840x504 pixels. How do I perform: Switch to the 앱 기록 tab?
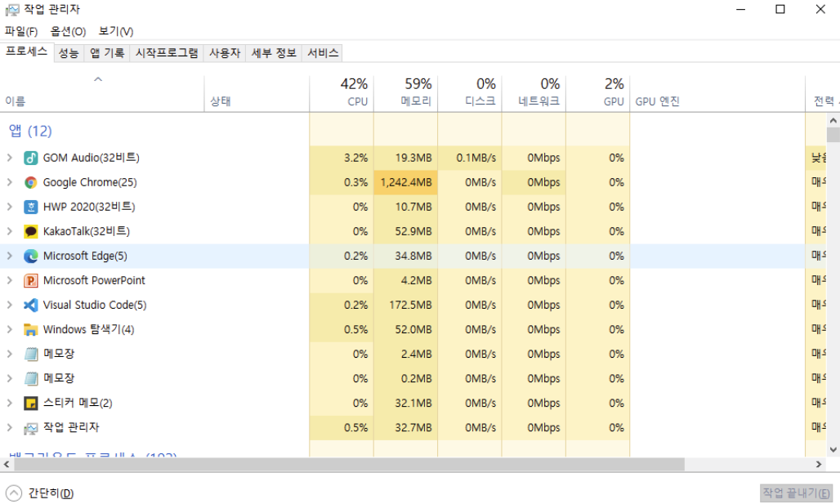pos(106,53)
